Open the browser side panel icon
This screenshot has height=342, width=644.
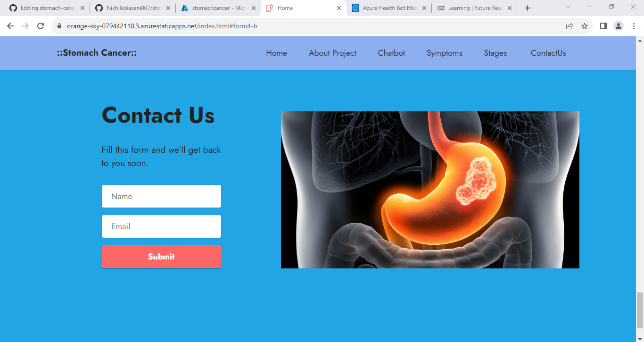click(603, 26)
